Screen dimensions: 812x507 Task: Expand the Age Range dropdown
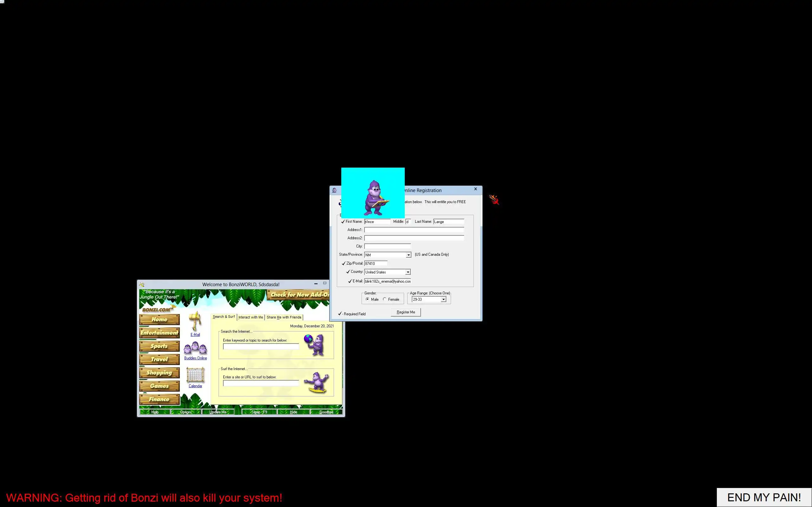tap(443, 299)
